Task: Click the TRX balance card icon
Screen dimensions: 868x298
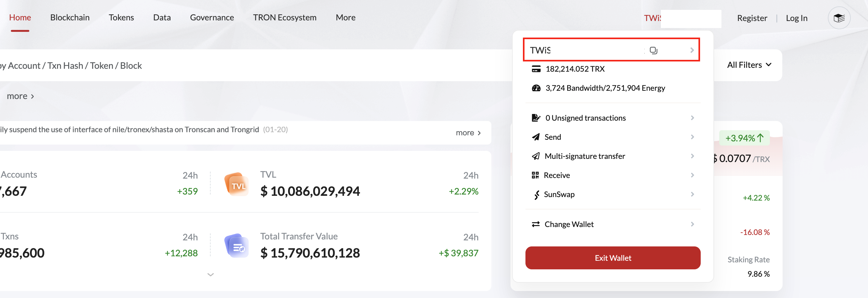Action: click(x=536, y=69)
